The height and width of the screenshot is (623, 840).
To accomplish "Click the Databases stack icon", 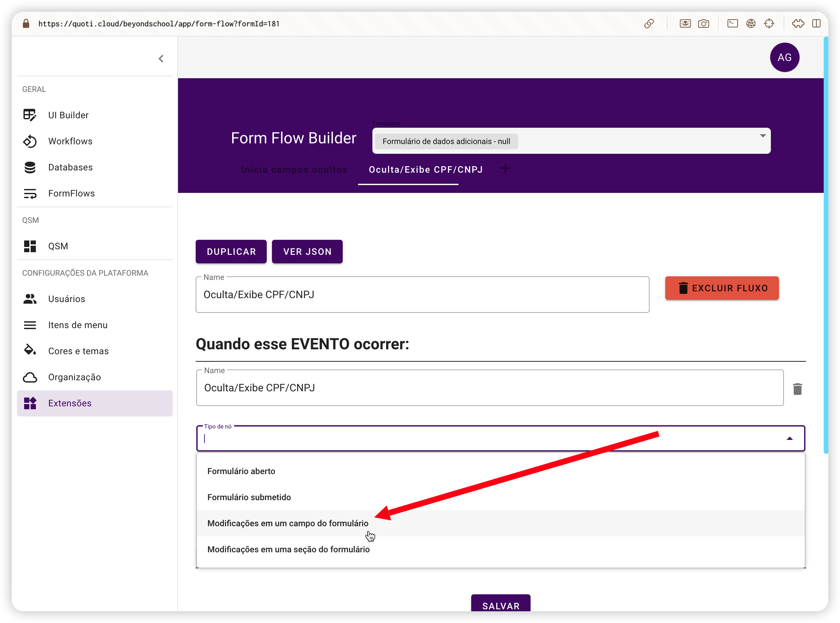I will [x=30, y=167].
